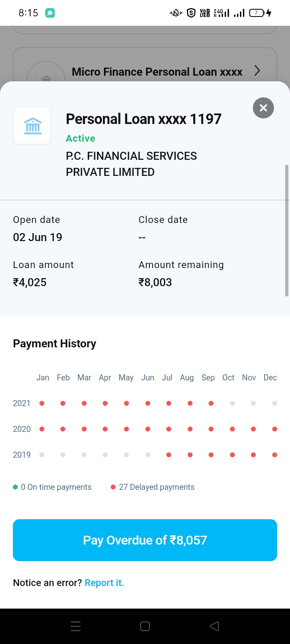Click the sheet's vertical scrollbar
The image size is (290, 644).
pyautogui.click(x=287, y=230)
